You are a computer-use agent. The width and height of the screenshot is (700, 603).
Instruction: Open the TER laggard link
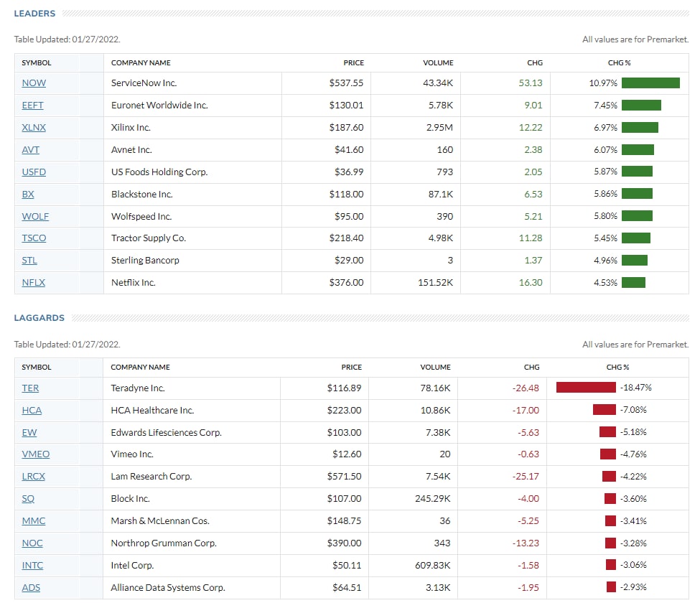pyautogui.click(x=30, y=388)
